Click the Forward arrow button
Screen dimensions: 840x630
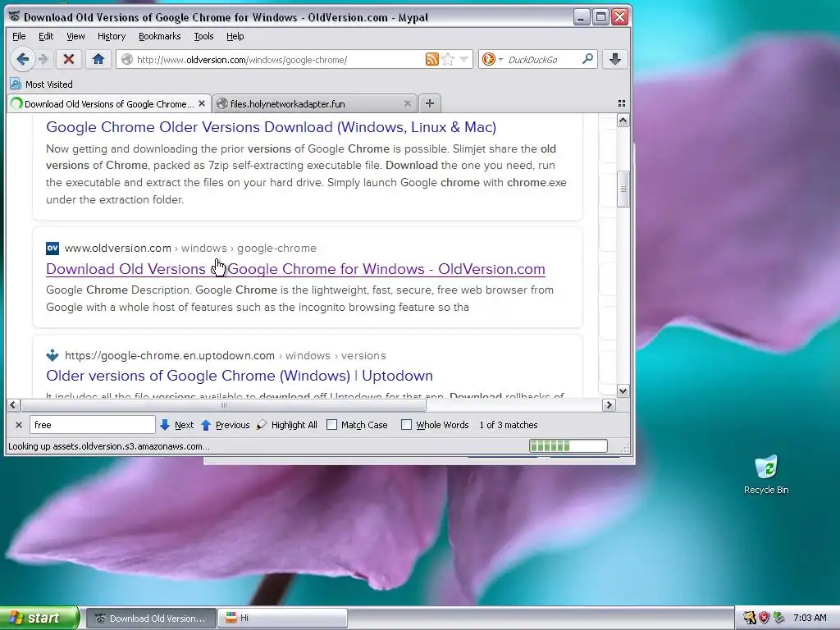[44, 59]
